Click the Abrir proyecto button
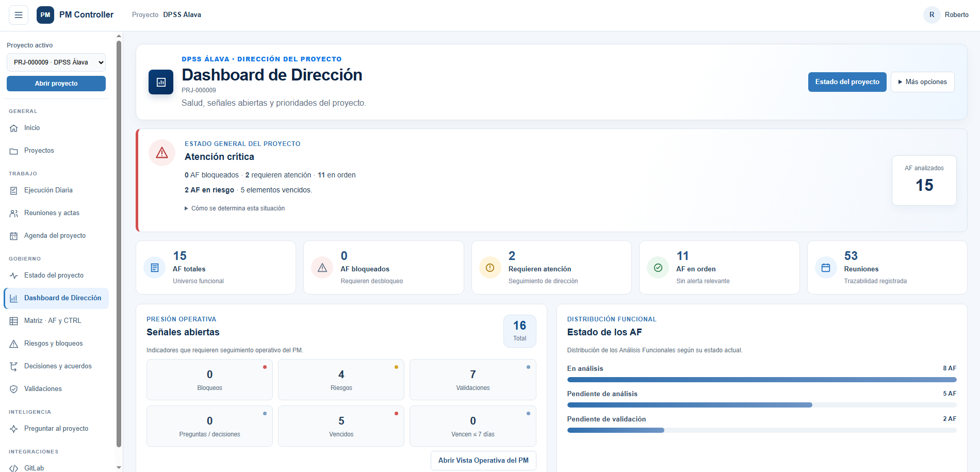The height and width of the screenshot is (472, 980). (x=56, y=84)
